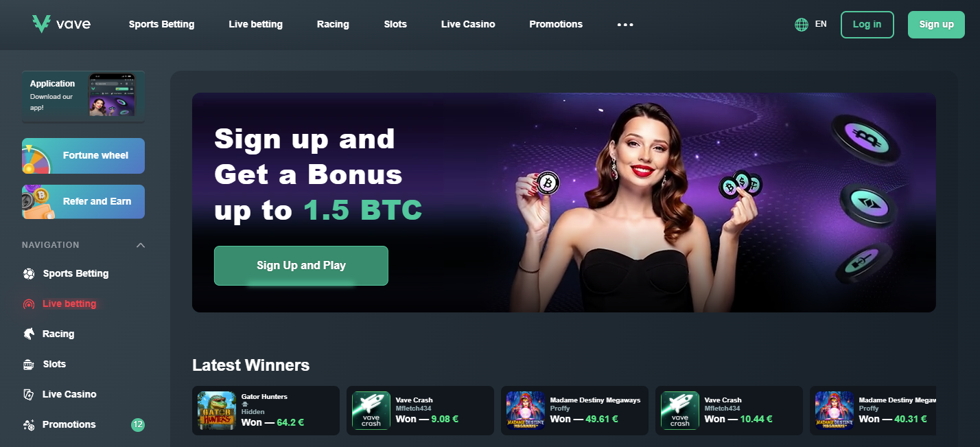Open Live Casino in top menu

[x=468, y=24]
